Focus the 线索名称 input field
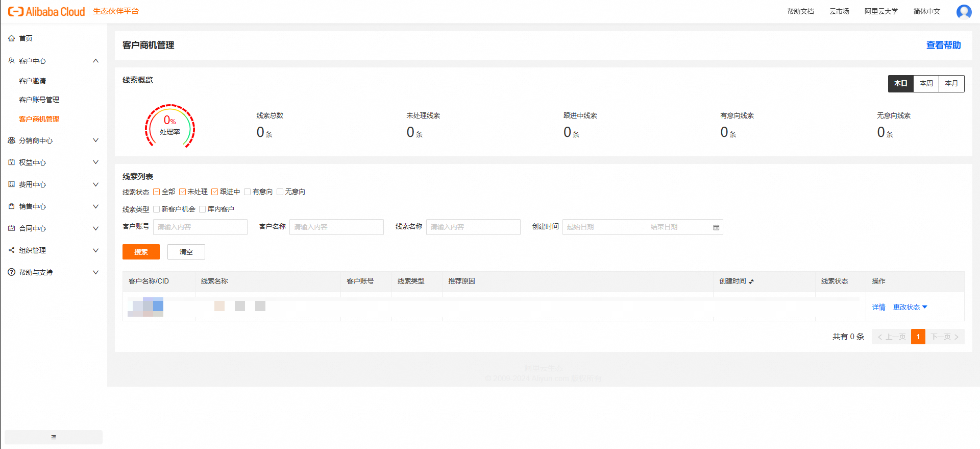980x449 pixels. (x=473, y=227)
